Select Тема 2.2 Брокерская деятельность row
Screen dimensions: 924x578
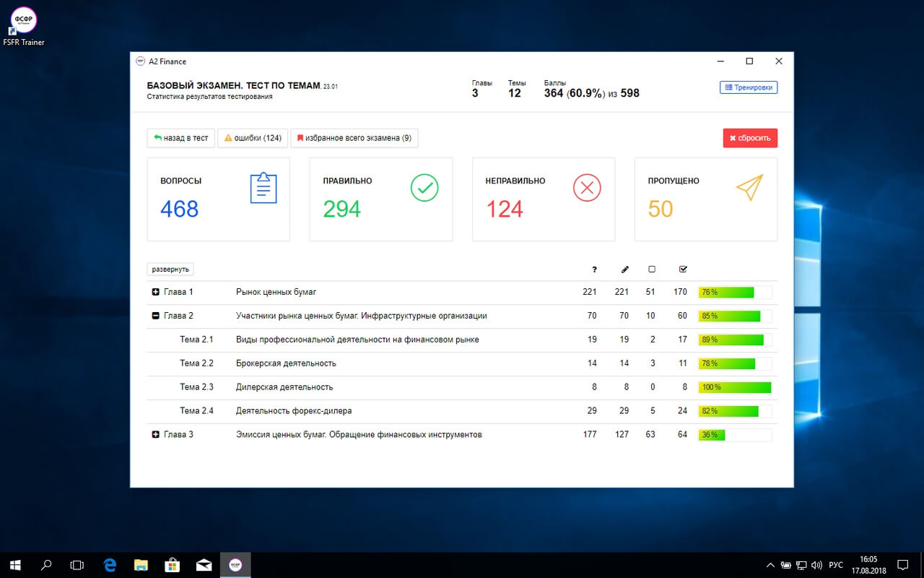pos(286,363)
